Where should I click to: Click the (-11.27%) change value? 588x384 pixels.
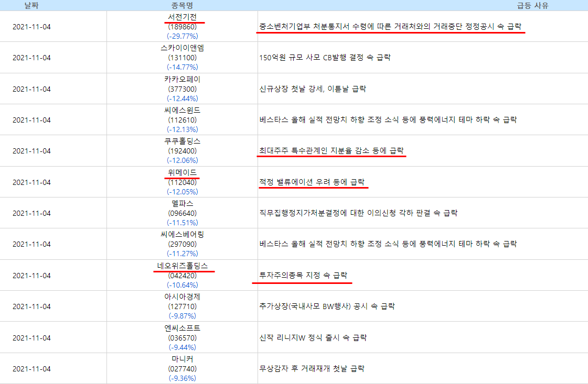(182, 254)
